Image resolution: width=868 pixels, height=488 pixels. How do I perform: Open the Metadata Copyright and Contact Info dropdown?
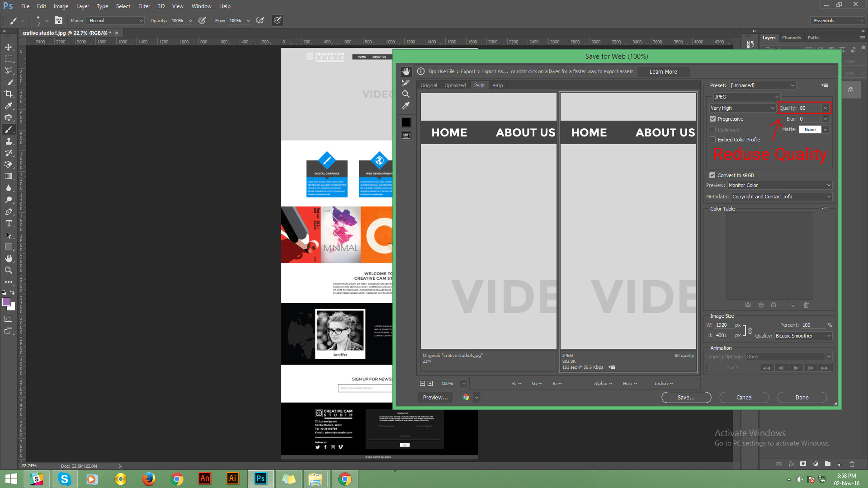tap(781, 197)
